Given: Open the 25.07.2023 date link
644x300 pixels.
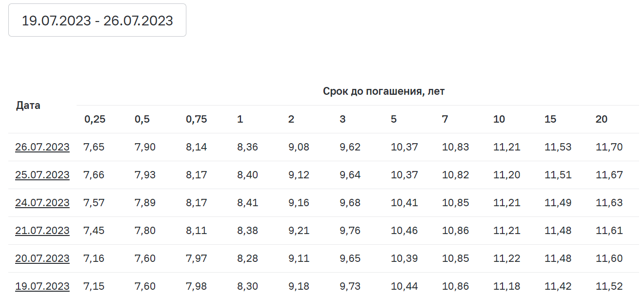Looking at the screenshot, I should pos(42,175).
